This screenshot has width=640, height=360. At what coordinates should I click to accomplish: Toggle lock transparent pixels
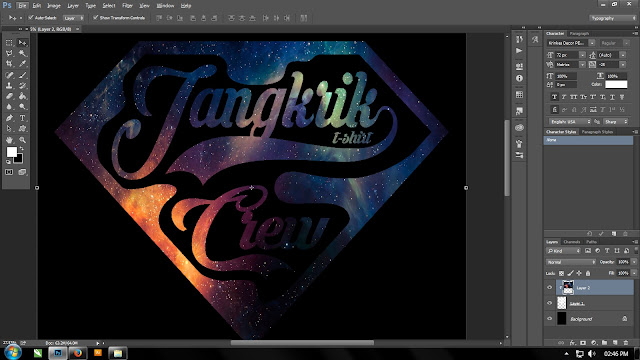coord(561,273)
